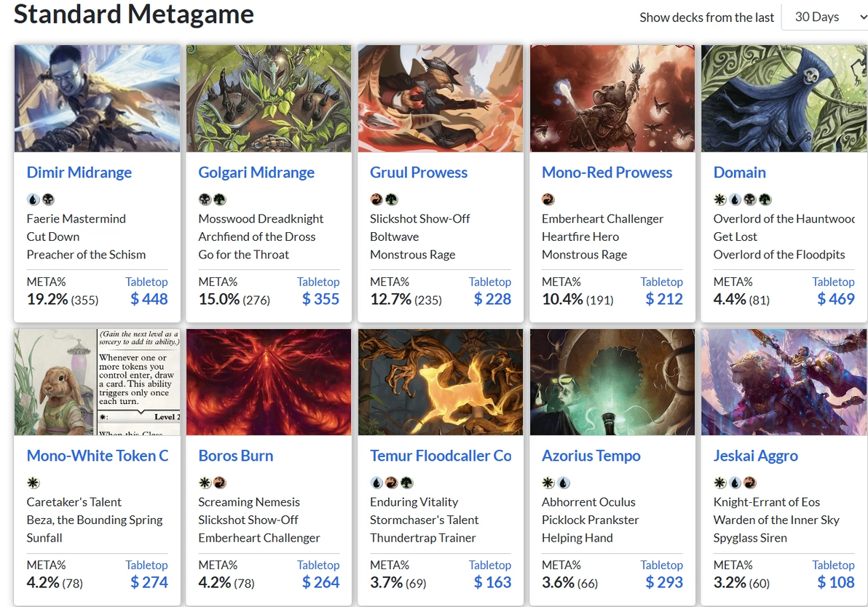This screenshot has width=868, height=607.
Task: Open the Jeskai Aggro deck page
Action: (756, 456)
